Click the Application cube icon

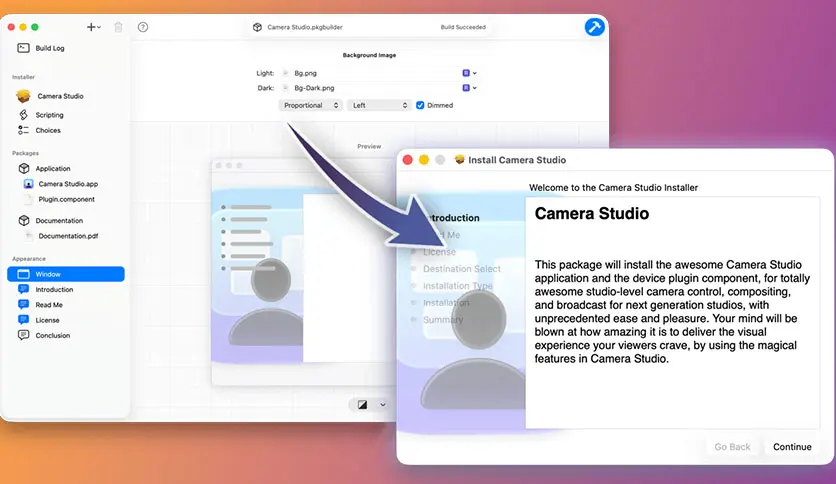24,168
